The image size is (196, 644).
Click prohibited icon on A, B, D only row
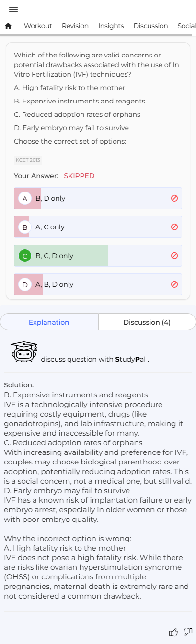[x=174, y=284]
